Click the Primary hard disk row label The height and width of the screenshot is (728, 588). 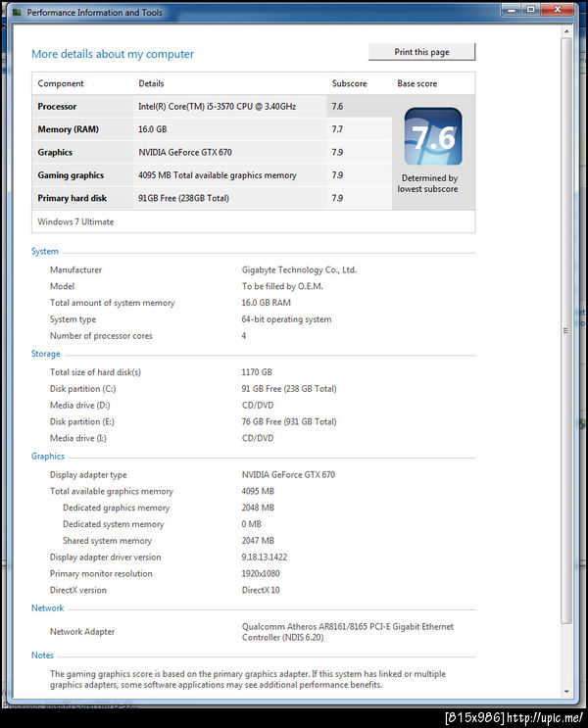[72, 198]
